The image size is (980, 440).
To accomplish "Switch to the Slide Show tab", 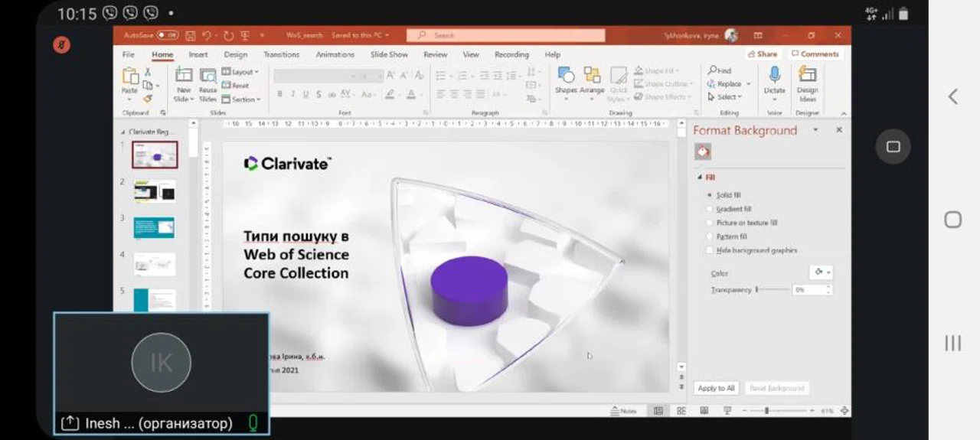I will coord(389,54).
